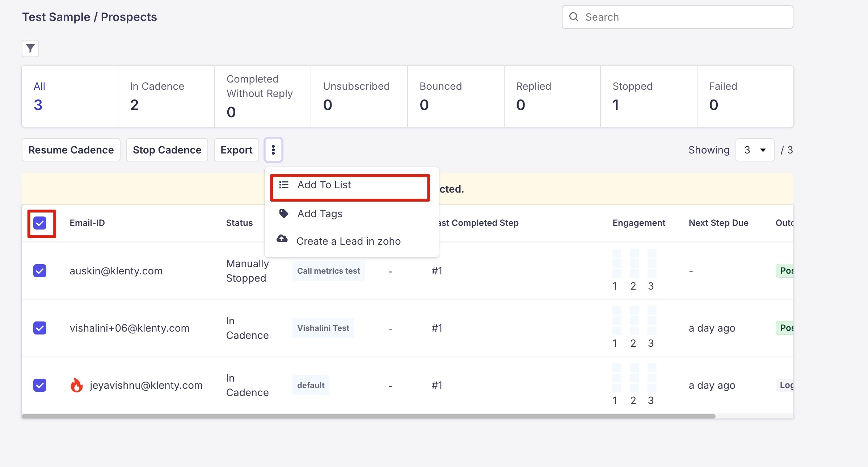868x467 pixels.
Task: Click the Add Tags tag icon
Action: click(284, 214)
